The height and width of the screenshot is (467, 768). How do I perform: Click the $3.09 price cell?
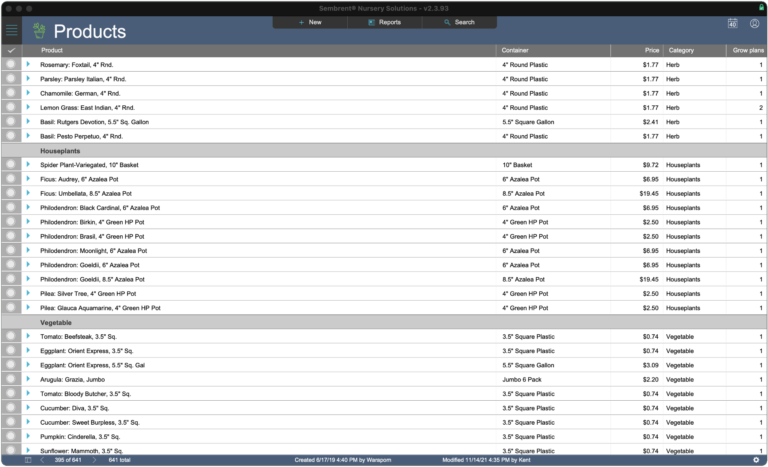pos(650,365)
